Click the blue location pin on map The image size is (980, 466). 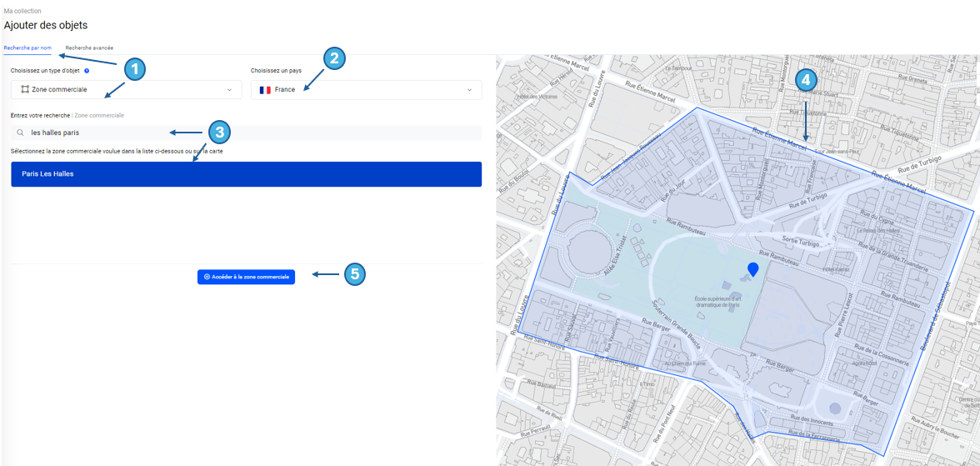click(x=752, y=269)
